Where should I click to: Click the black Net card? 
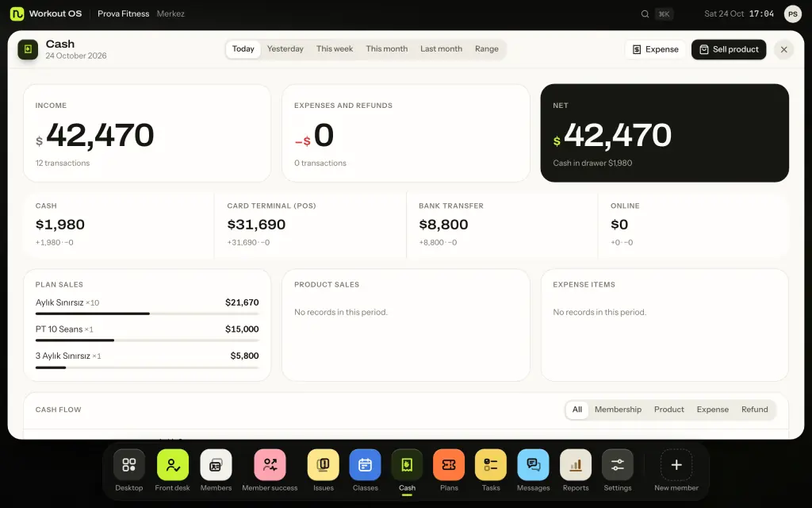tap(665, 133)
